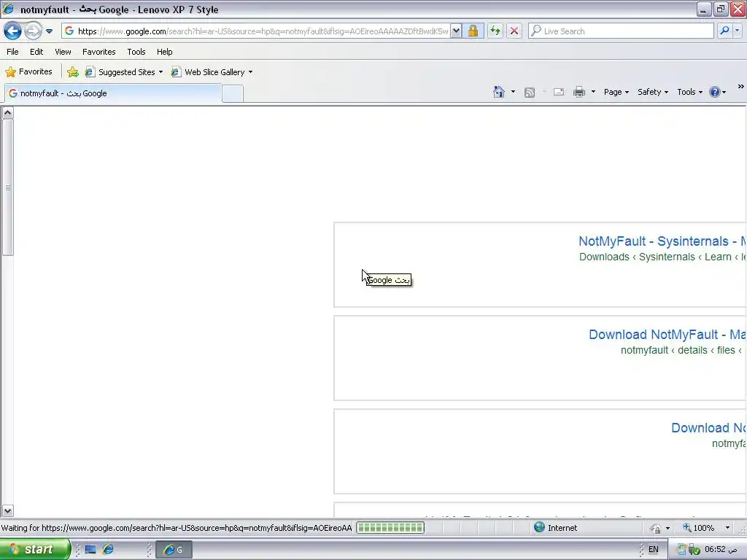
Task: Open the recent pages dropdown arrow
Action: tap(49, 31)
